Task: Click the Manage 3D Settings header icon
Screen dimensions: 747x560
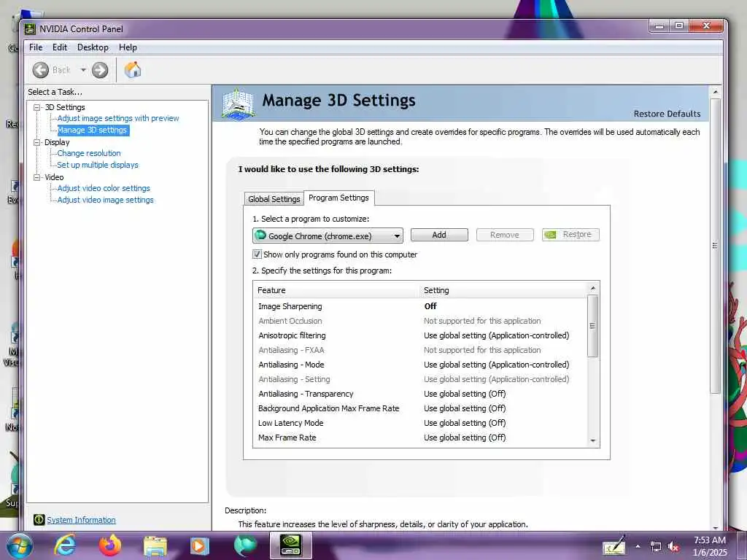Action: click(238, 104)
